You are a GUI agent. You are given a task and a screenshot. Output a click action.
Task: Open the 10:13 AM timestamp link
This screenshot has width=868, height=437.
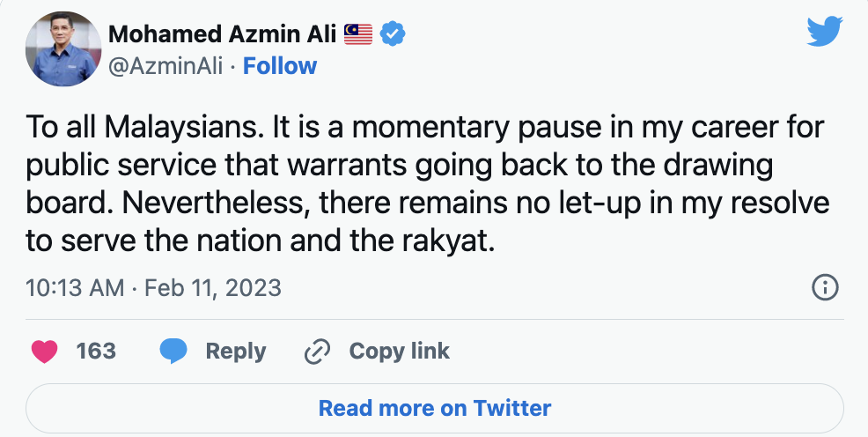(x=75, y=287)
